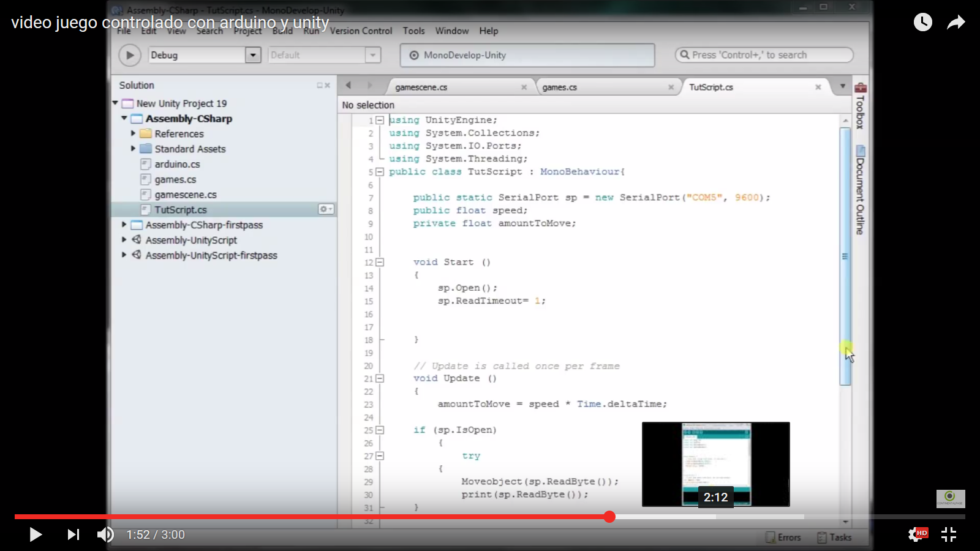Collapse the try block fold marker
980x551 pixels.
point(380,455)
